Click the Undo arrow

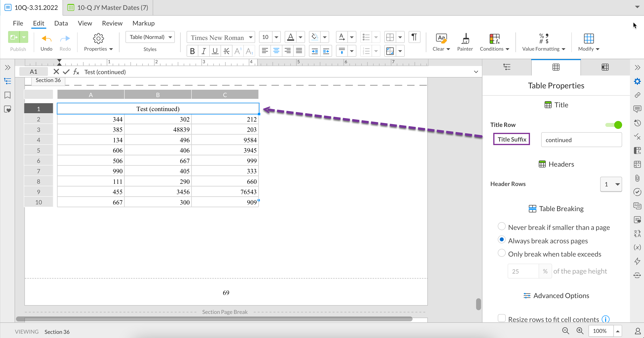tap(47, 39)
